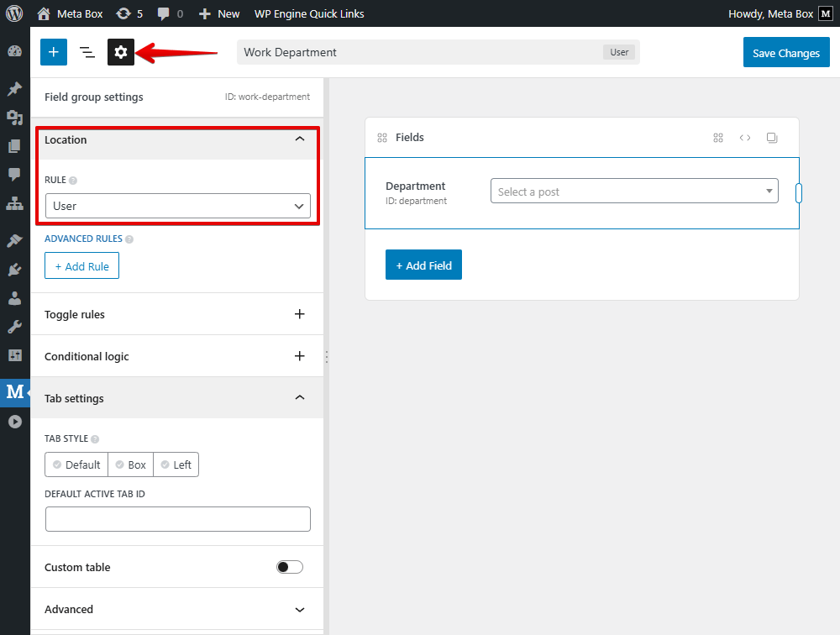The width and height of the screenshot is (840, 635).
Task: Click the grid icon in Fields header
Action: (718, 138)
